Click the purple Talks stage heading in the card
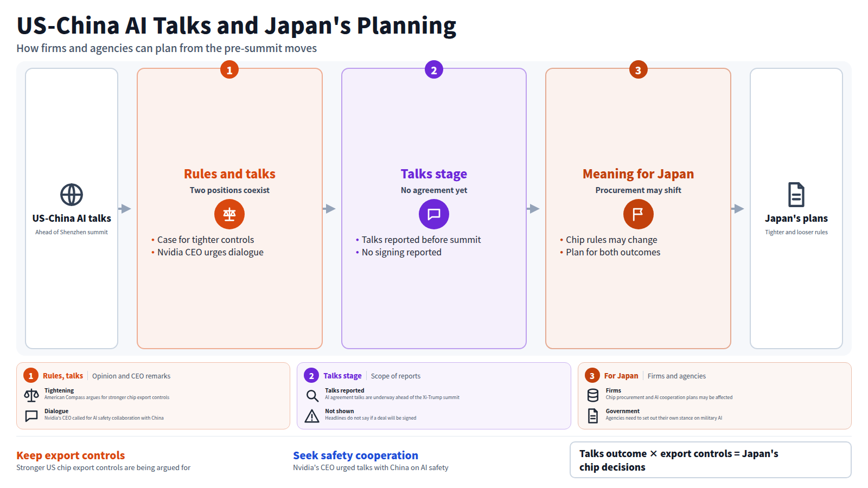The image size is (868, 488). click(x=434, y=174)
